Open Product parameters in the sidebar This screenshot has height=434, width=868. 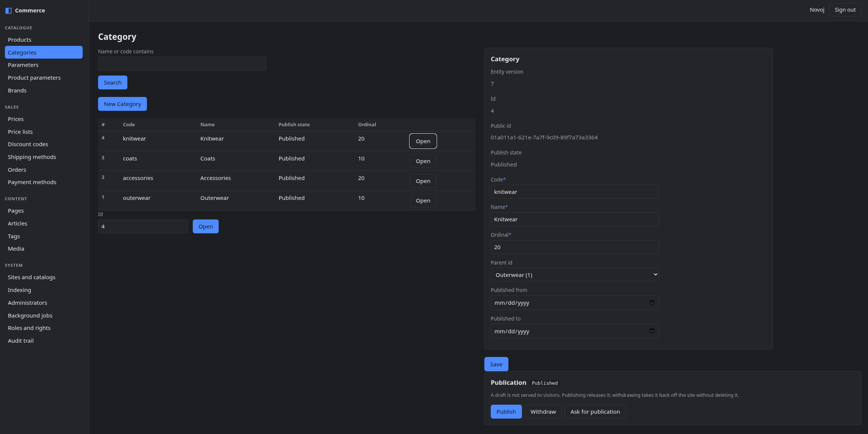pos(44,78)
